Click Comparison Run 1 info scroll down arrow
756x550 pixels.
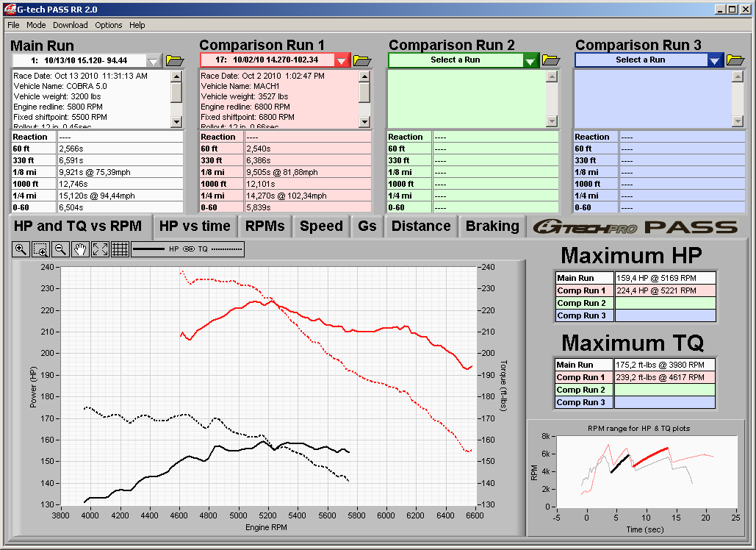point(364,121)
